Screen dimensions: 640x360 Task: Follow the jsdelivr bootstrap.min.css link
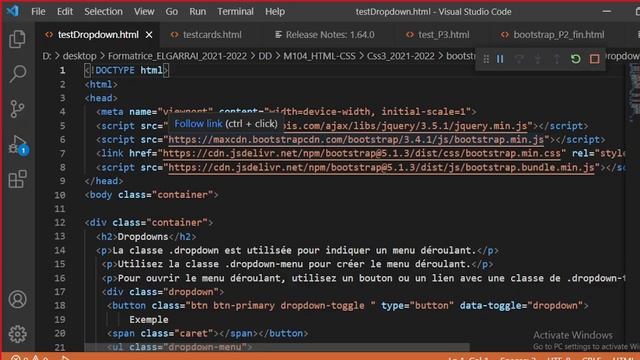click(x=362, y=153)
